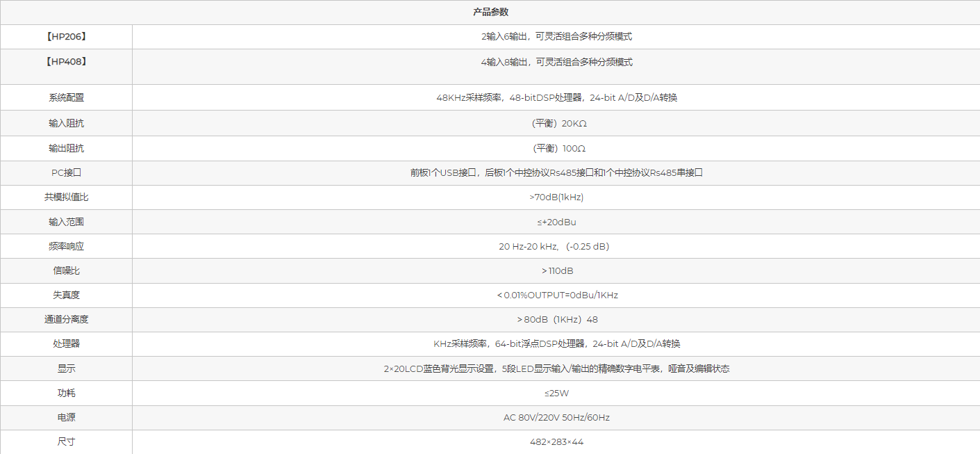The image size is (980, 454).
Task: Select the 输入范围 row label
Action: [66, 222]
